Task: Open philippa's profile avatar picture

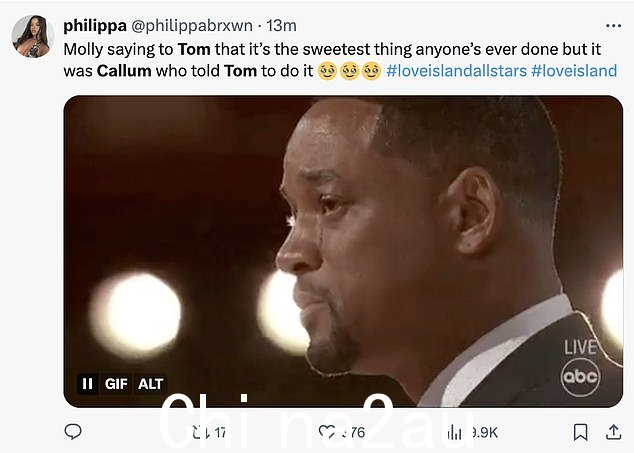Action: [x=33, y=36]
